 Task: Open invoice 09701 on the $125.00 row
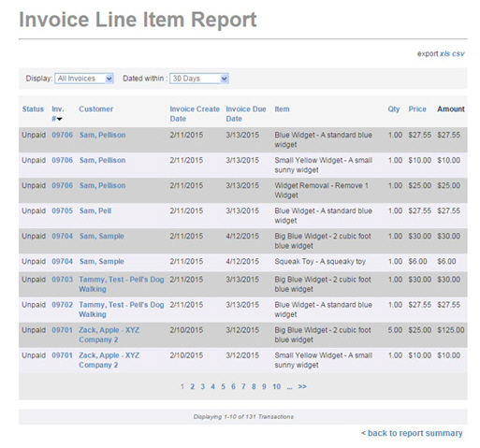pyautogui.click(x=63, y=330)
